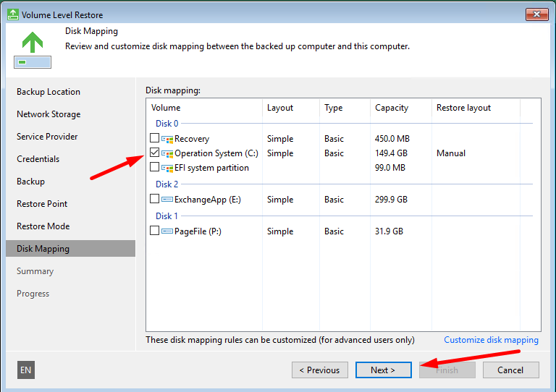Select the Recovery volume name
Image resolution: width=556 pixels, height=392 pixels.
click(192, 139)
